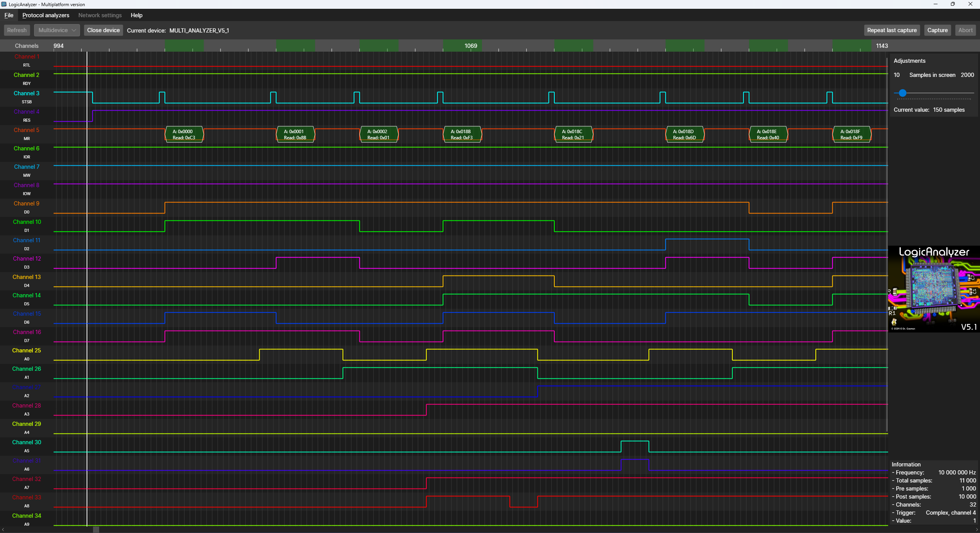
Task: Select the Channel 10 D1 label
Action: [x=27, y=226]
